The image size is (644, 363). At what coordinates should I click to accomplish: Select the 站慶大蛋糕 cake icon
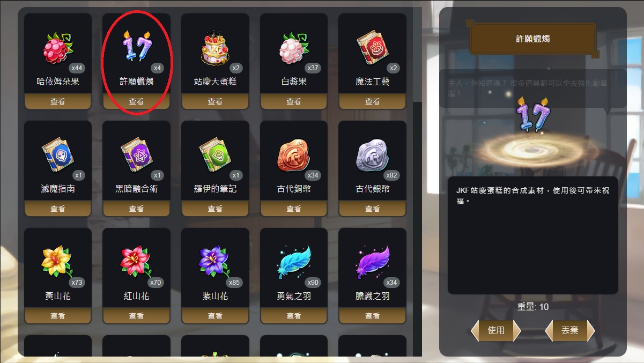pyautogui.click(x=214, y=47)
